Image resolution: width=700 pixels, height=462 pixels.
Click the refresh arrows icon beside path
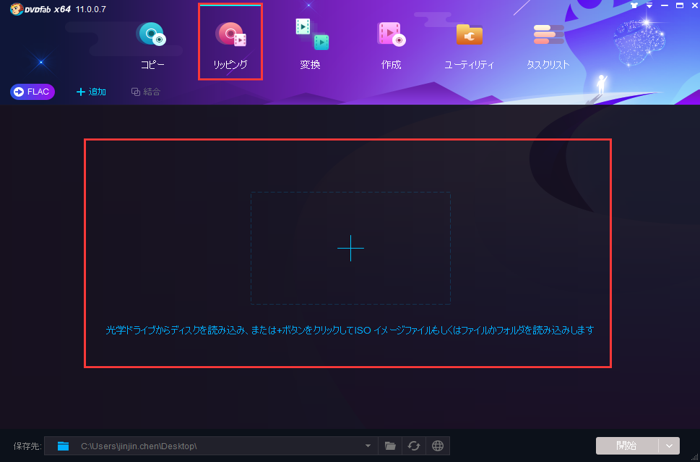tap(414, 445)
